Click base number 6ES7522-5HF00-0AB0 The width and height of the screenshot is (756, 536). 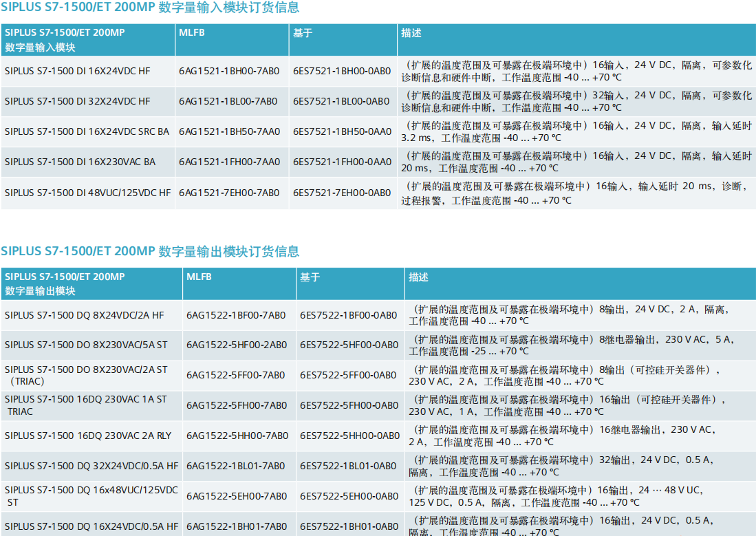(349, 345)
